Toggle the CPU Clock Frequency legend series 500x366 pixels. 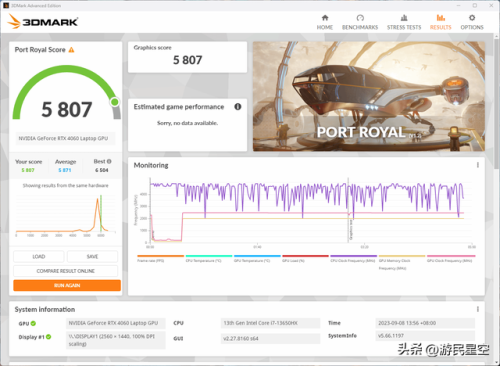click(x=353, y=258)
